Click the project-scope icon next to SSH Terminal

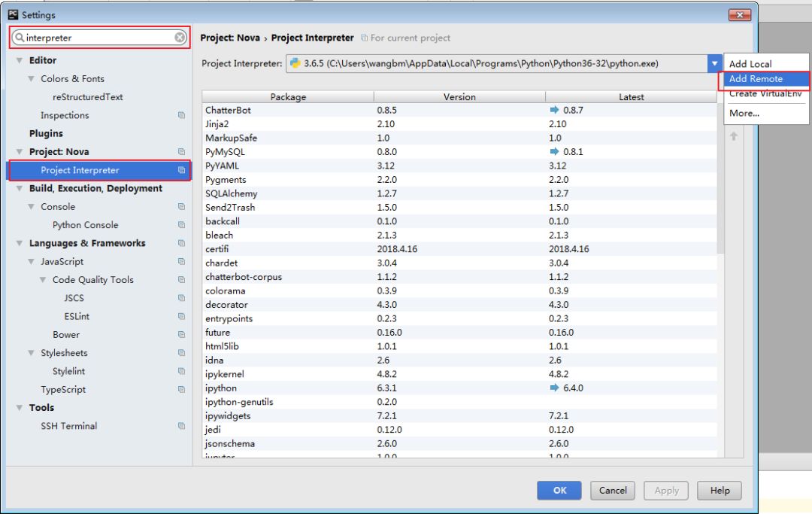[181, 426]
